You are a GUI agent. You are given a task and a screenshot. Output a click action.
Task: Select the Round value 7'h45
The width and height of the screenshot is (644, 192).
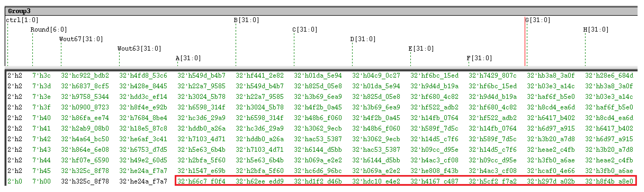(41, 171)
